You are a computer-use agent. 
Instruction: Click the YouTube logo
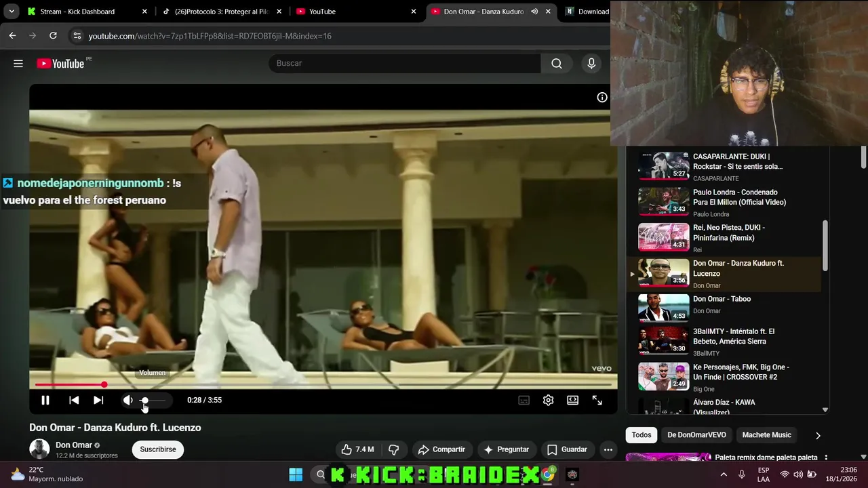pos(60,63)
